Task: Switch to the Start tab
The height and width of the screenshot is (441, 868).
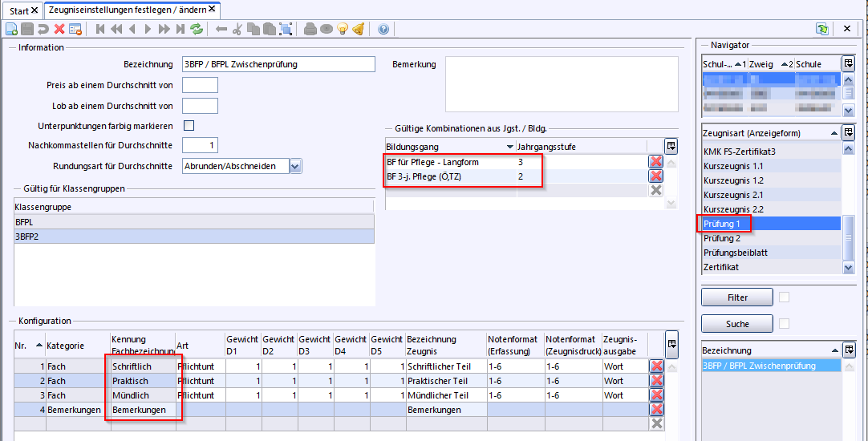Action: (x=19, y=10)
